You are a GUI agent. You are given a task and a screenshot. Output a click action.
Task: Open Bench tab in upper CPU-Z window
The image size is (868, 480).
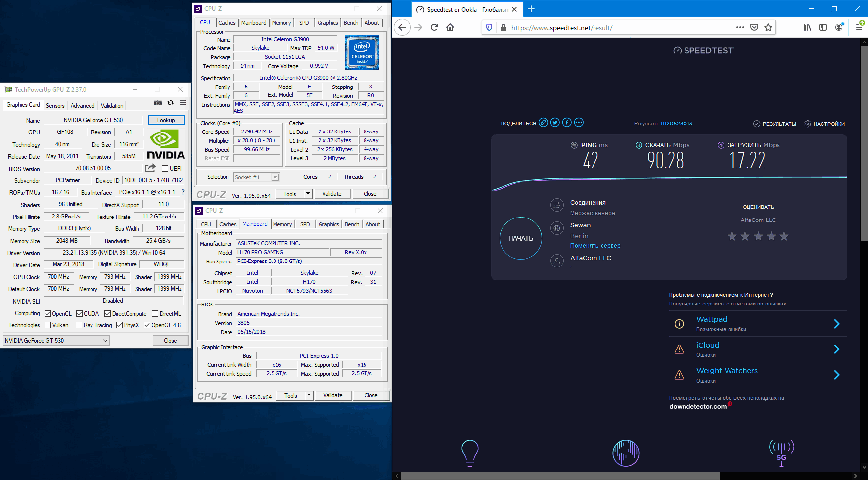click(351, 23)
